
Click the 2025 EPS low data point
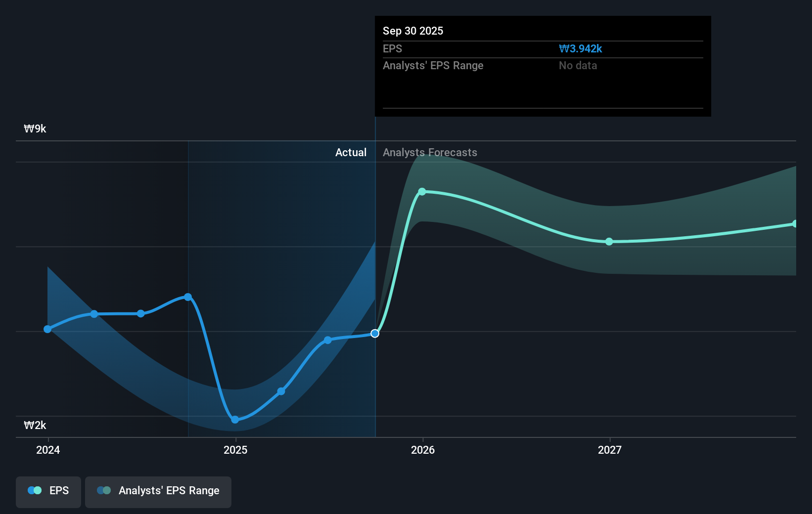click(x=235, y=420)
